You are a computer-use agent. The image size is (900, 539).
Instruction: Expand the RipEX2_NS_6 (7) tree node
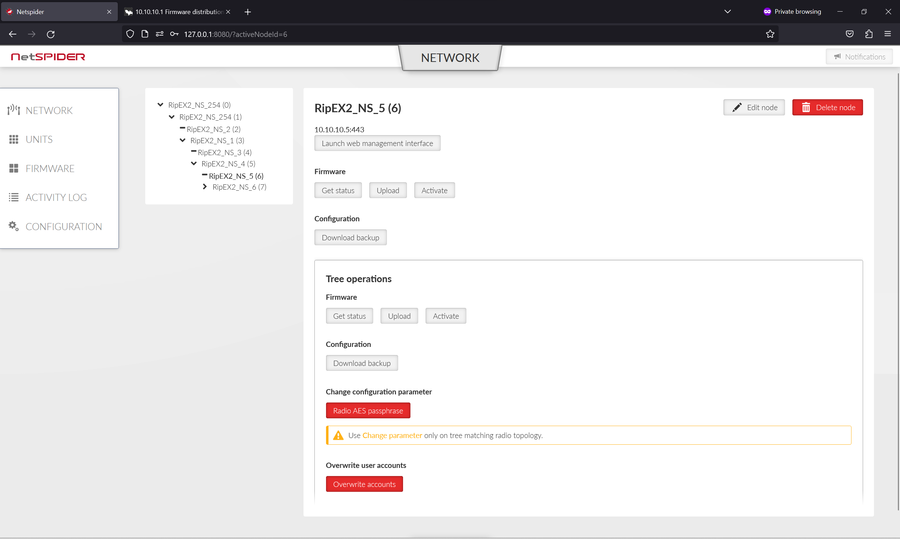[205, 187]
